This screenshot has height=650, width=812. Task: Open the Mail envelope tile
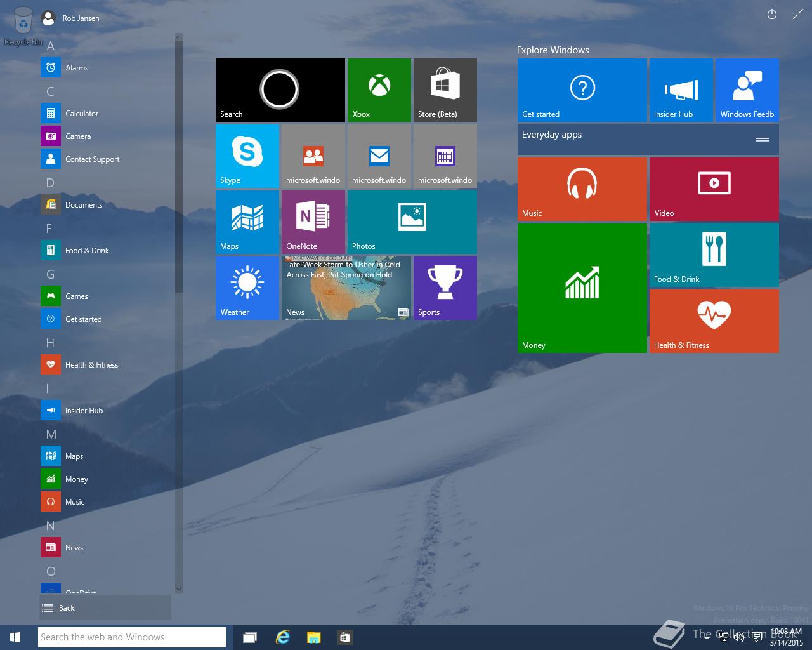(x=379, y=156)
